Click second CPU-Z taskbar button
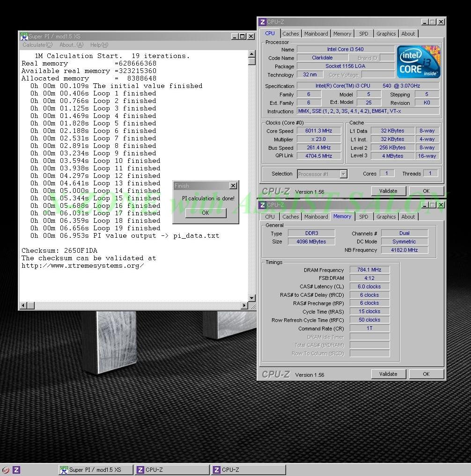Image resolution: width=471 pixels, height=476 pixels. point(249,470)
